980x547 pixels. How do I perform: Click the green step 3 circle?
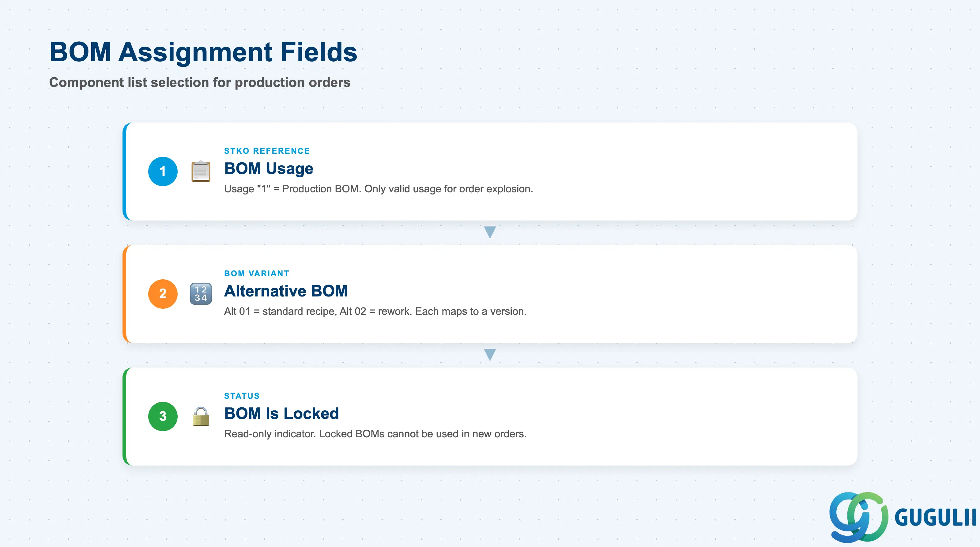coord(163,416)
